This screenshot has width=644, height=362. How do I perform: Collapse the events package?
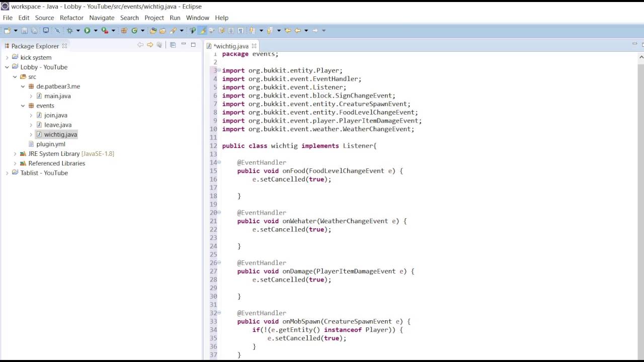coord(23,106)
